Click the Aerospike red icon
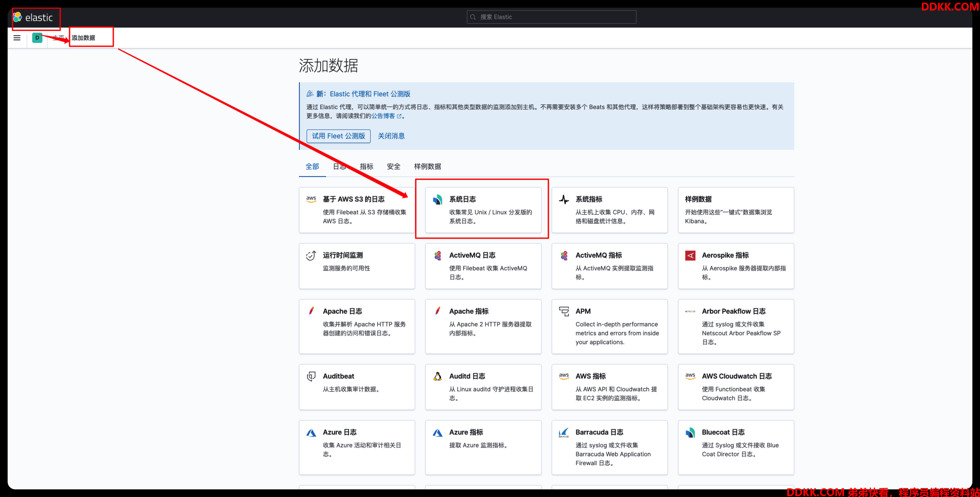 click(690, 255)
